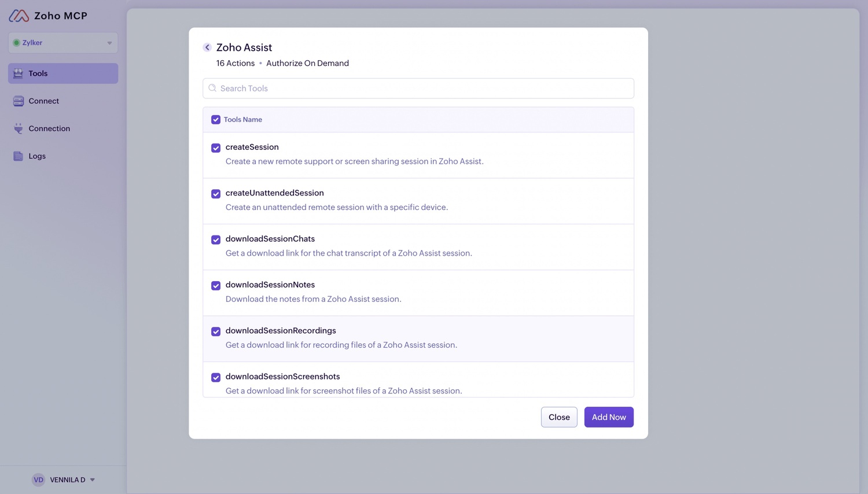
Task: Click the Connection plug icon
Action: coord(19,128)
